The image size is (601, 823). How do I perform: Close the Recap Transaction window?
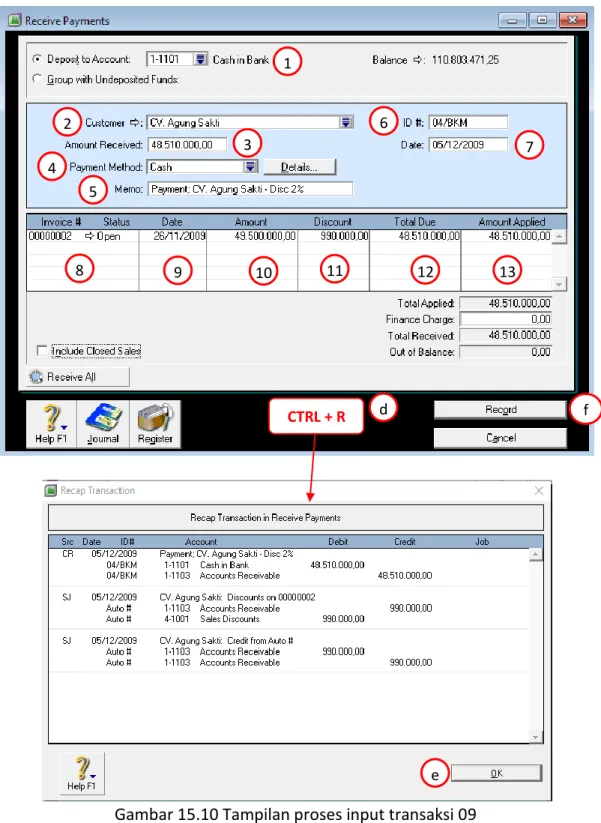pyautogui.click(x=539, y=490)
